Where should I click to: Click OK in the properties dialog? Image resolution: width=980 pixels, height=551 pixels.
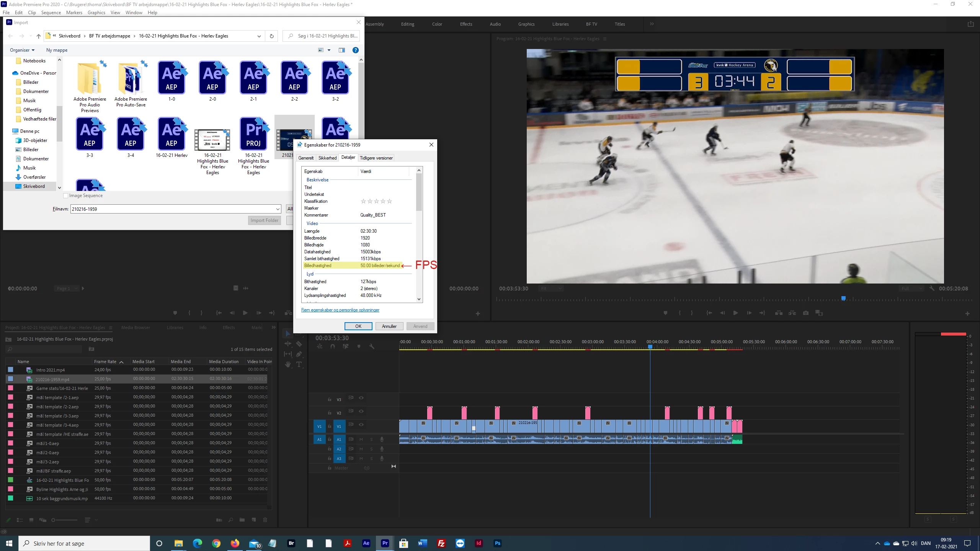(358, 326)
